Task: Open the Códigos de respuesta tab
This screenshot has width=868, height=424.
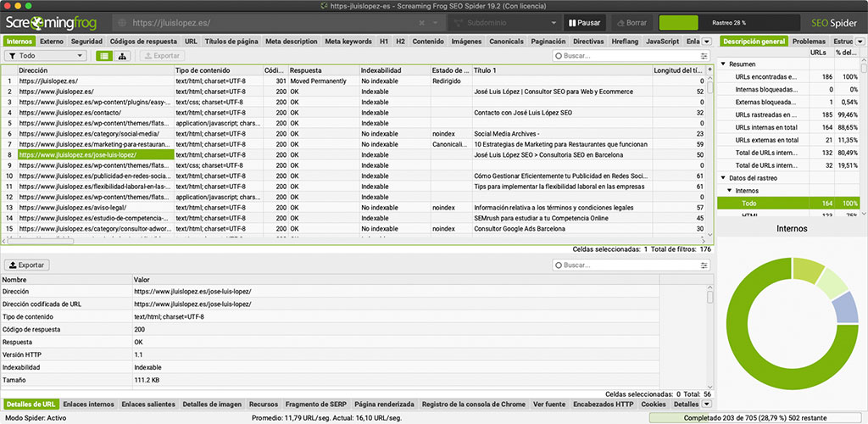Action: [x=143, y=41]
